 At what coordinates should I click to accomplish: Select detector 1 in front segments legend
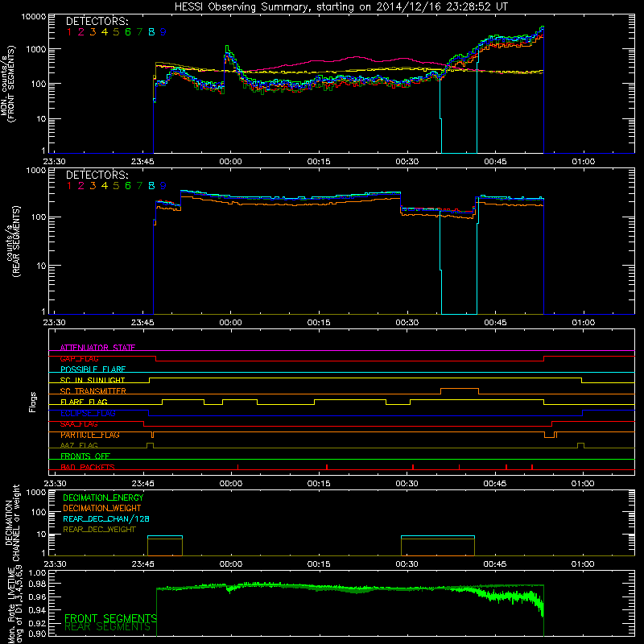69,32
